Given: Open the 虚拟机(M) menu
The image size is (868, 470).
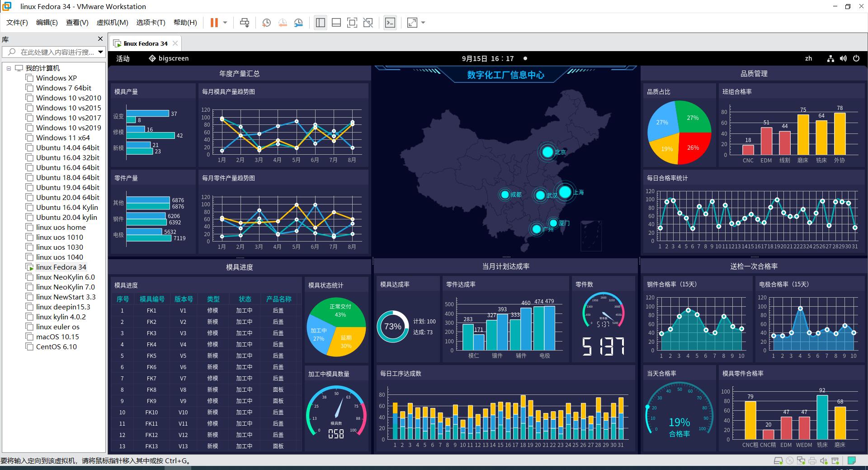Looking at the screenshot, I should (112, 23).
